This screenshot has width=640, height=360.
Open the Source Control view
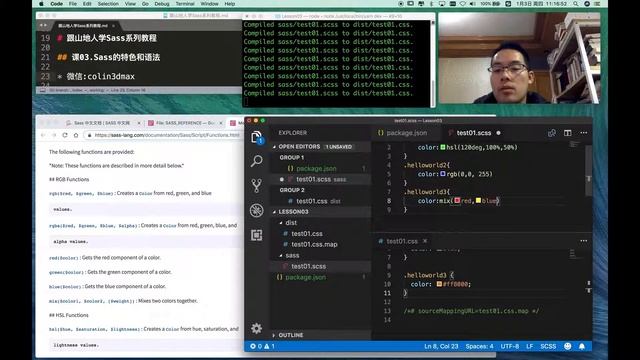tap(256, 186)
